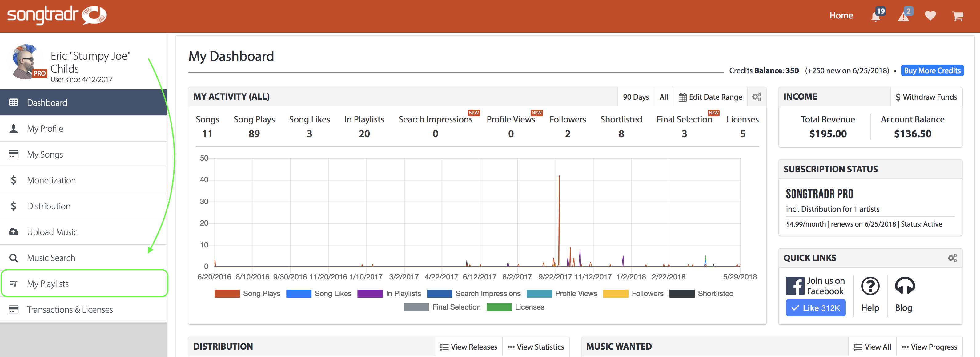Click Withdraw Funds button
Screen dimensions: 980x357
pos(926,97)
